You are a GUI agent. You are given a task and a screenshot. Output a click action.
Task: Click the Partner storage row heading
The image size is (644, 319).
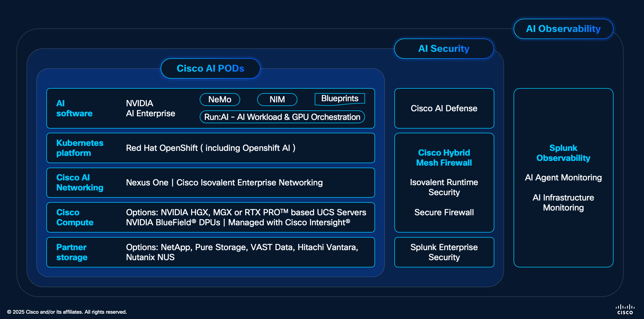pyautogui.click(x=72, y=252)
